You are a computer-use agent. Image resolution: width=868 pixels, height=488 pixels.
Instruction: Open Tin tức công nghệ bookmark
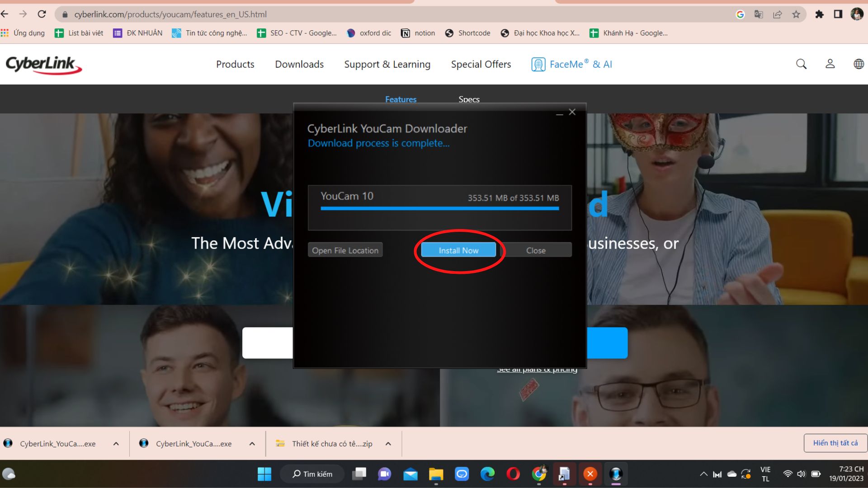pos(209,33)
